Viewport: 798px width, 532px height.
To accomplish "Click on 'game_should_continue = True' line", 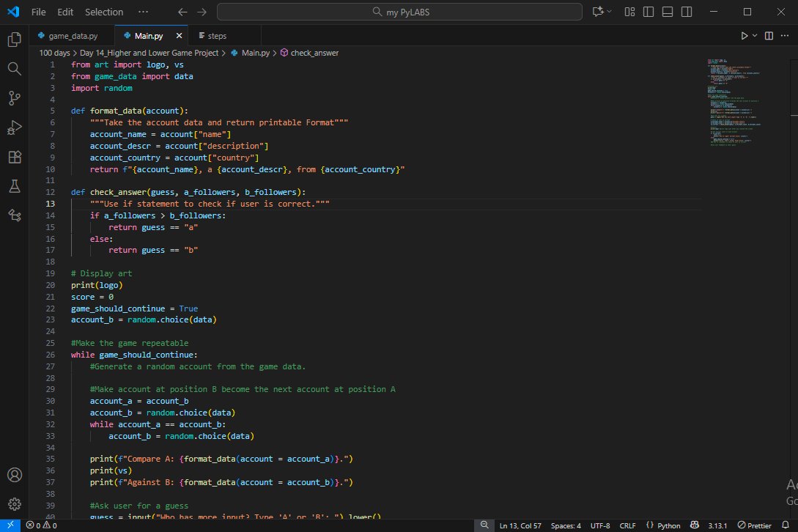I will click(x=134, y=309).
